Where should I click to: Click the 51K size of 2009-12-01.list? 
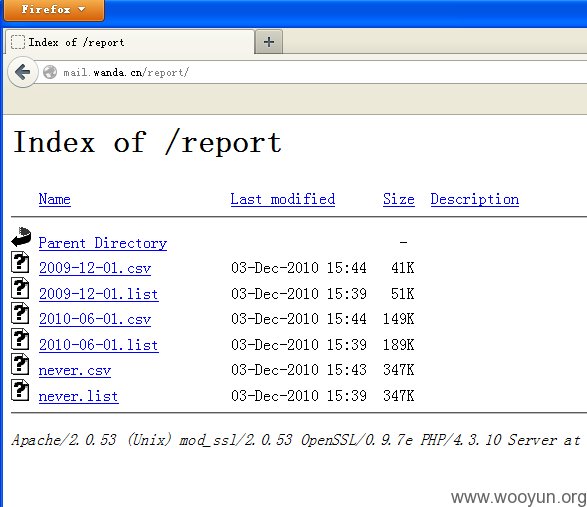[x=403, y=294]
